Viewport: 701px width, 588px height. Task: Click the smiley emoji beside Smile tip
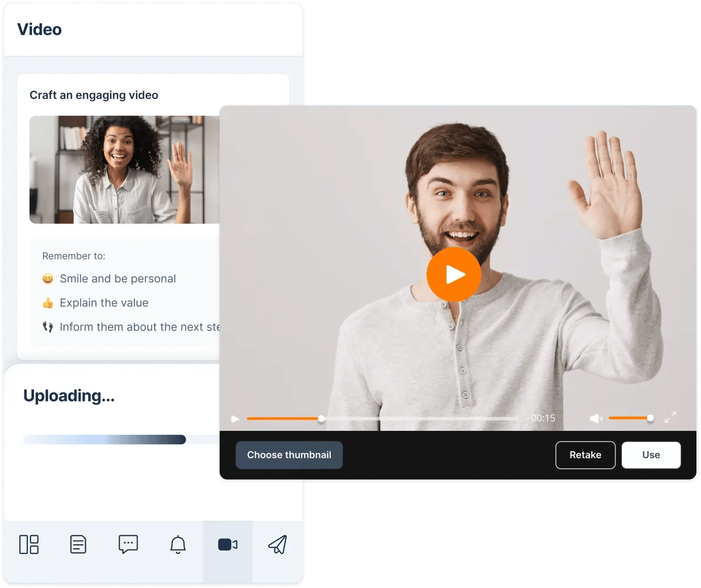48,279
